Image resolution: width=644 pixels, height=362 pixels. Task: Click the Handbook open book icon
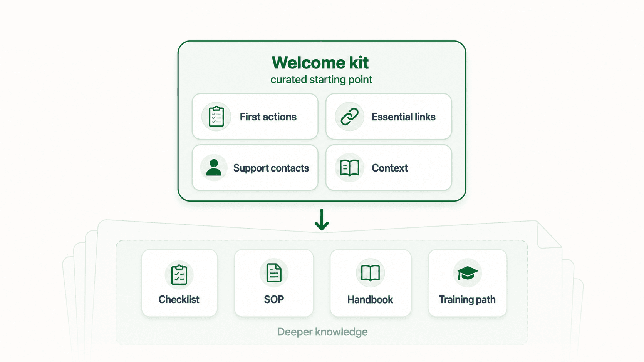click(x=370, y=273)
